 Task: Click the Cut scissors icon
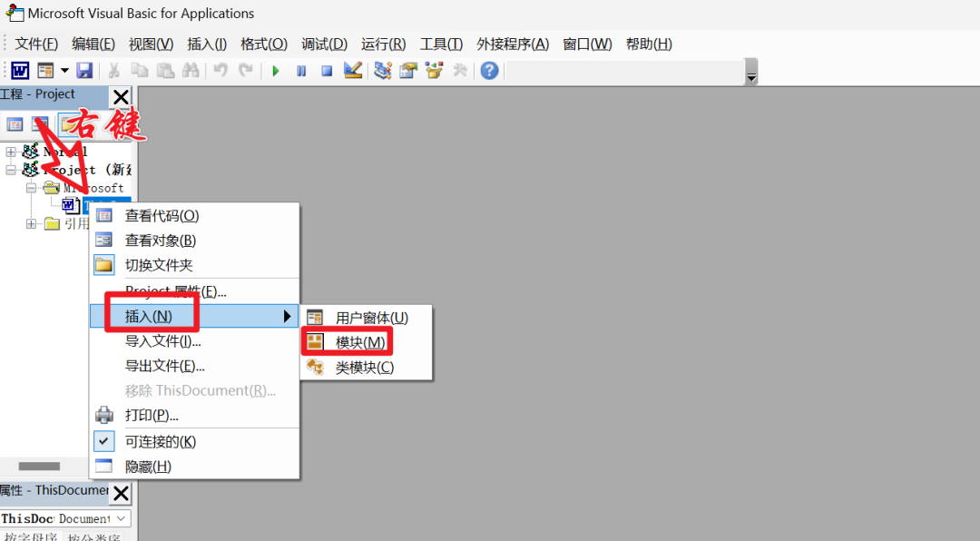pos(113,71)
